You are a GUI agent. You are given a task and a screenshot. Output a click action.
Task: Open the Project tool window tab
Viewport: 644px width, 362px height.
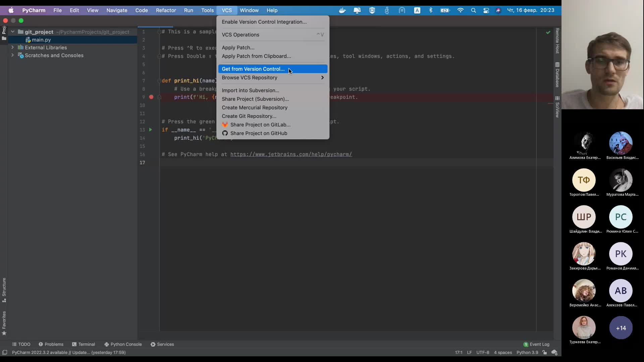click(x=4, y=34)
